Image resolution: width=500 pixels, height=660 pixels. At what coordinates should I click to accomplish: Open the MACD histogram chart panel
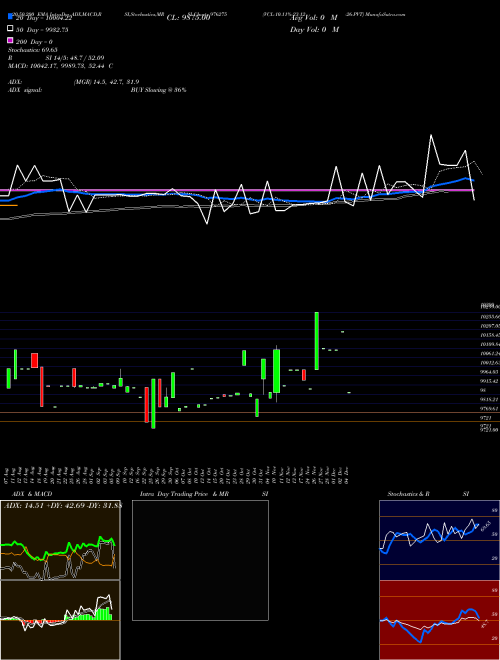[x=60, y=620]
